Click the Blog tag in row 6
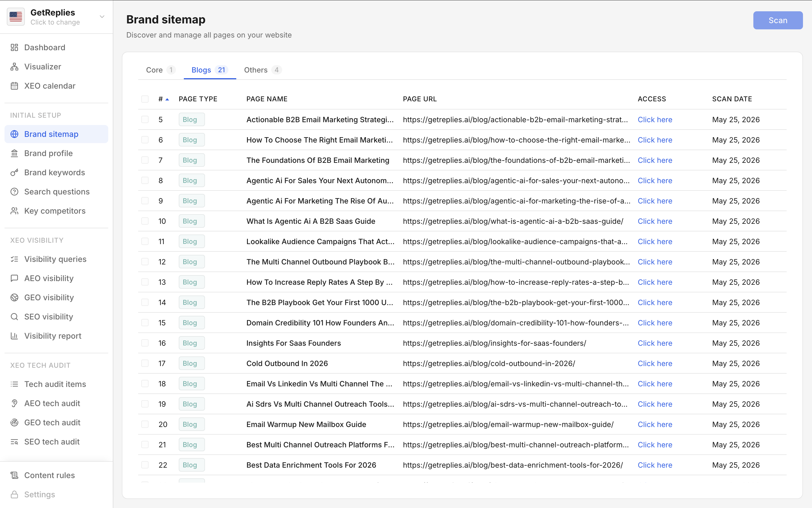Image resolution: width=812 pixels, height=508 pixels. (x=192, y=140)
